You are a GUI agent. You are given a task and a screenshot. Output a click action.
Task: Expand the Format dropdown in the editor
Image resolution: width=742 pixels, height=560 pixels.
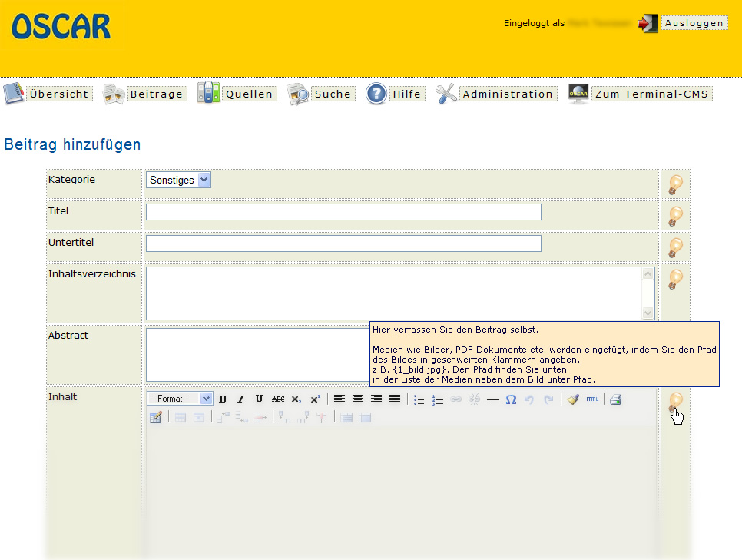(x=180, y=399)
